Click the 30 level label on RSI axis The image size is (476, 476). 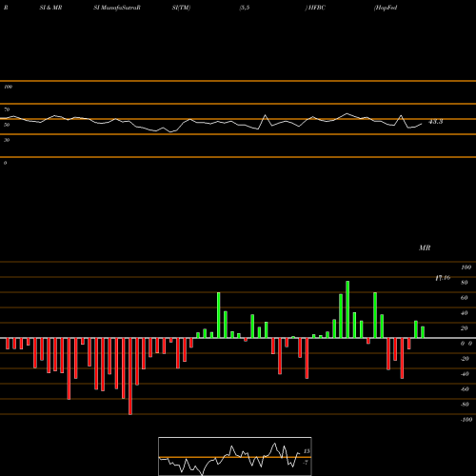(7, 140)
